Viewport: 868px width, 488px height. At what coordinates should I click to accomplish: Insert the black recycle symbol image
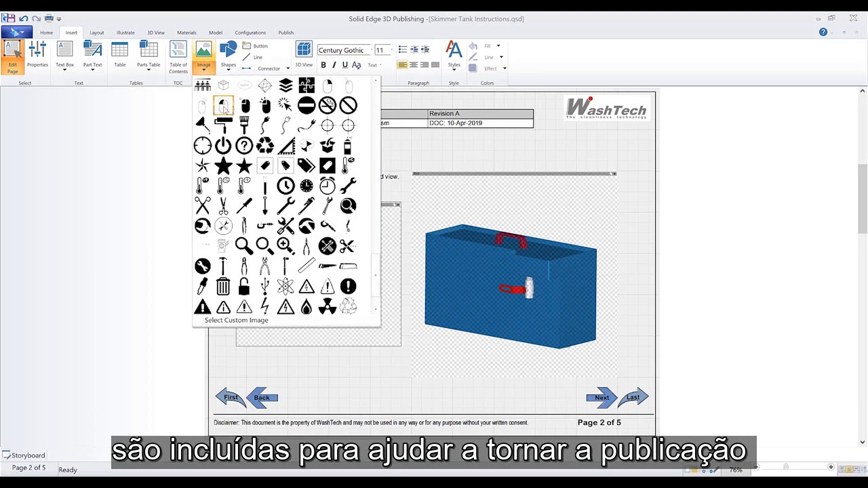pos(265,145)
